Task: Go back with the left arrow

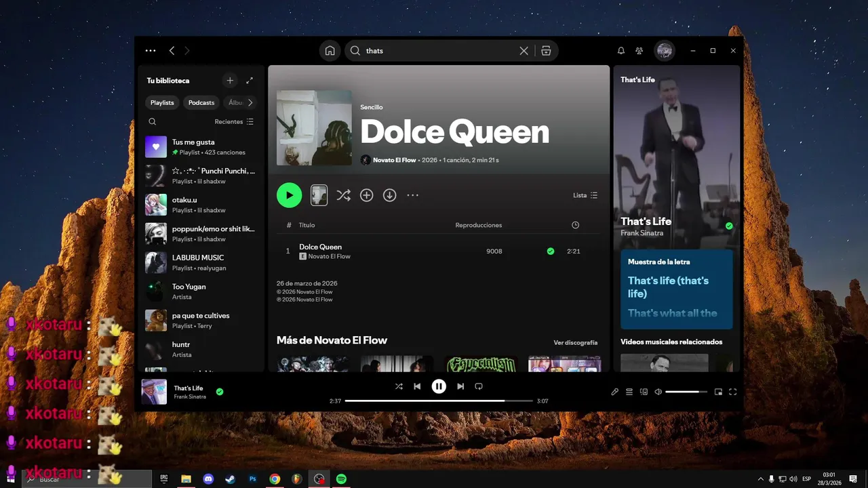Action: point(172,51)
